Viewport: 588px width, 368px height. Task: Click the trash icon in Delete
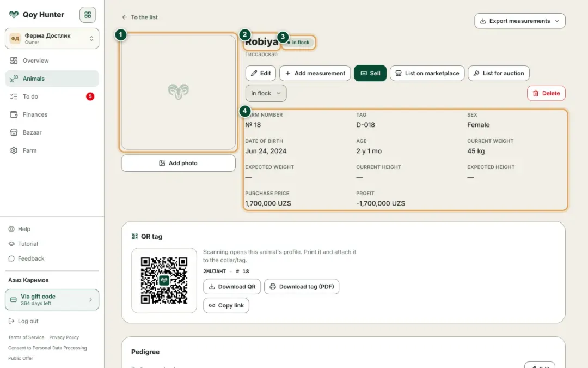pos(536,93)
